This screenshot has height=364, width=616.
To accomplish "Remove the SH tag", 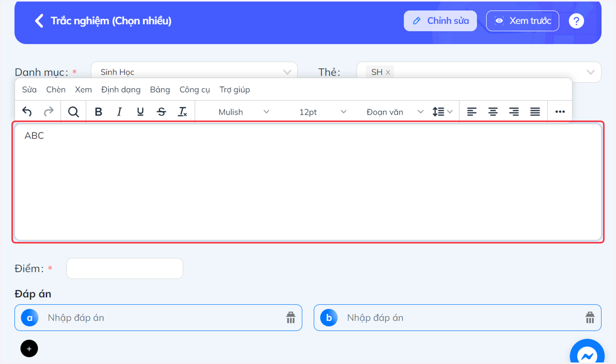I will pos(388,72).
